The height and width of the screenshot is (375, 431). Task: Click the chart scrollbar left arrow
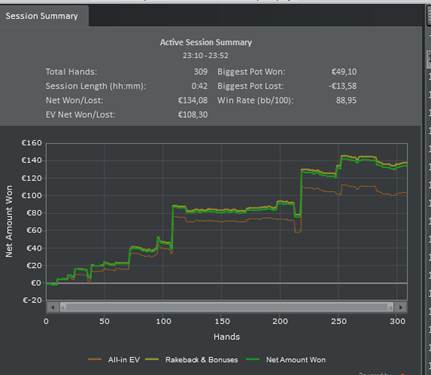pyautogui.click(x=53, y=307)
